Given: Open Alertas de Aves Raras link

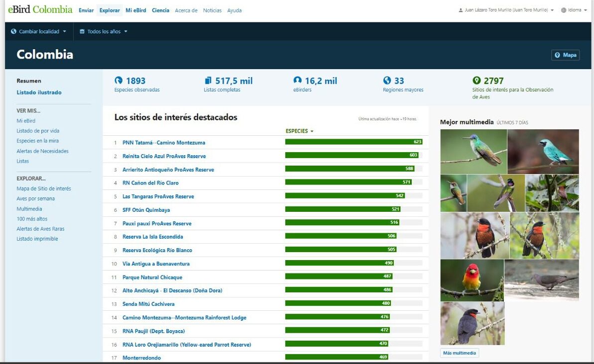Looking at the screenshot, I should coord(40,229).
